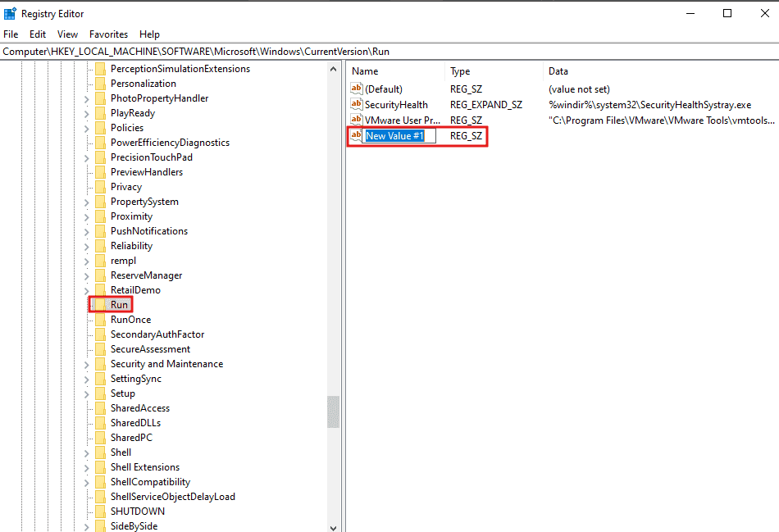The image size is (779, 532).
Task: Expand the PlayReady key chevron
Action: click(86, 114)
